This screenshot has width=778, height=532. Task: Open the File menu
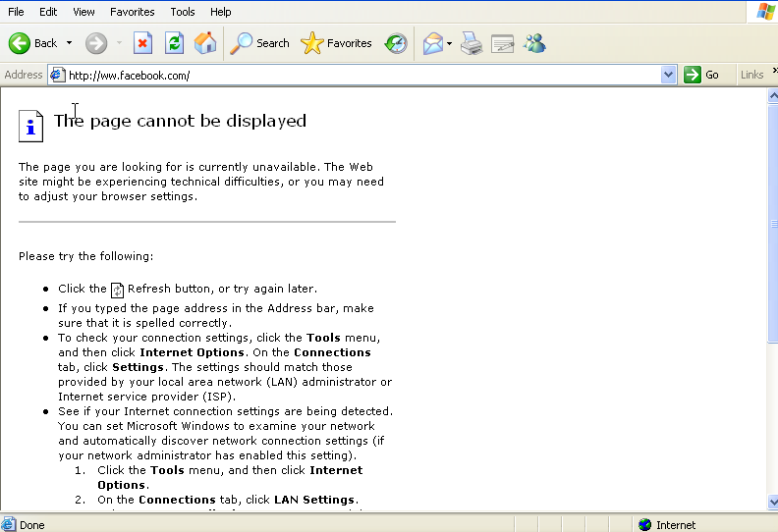point(16,12)
